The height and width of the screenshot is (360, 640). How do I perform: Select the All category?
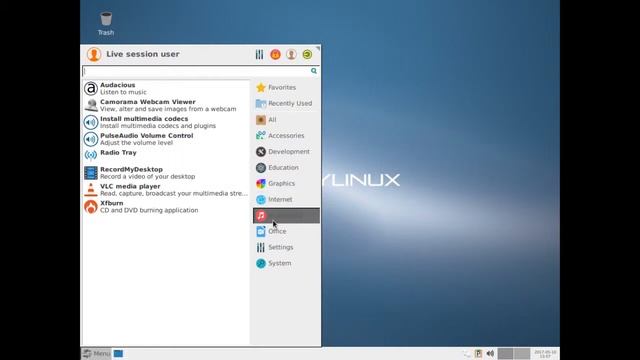point(286,120)
